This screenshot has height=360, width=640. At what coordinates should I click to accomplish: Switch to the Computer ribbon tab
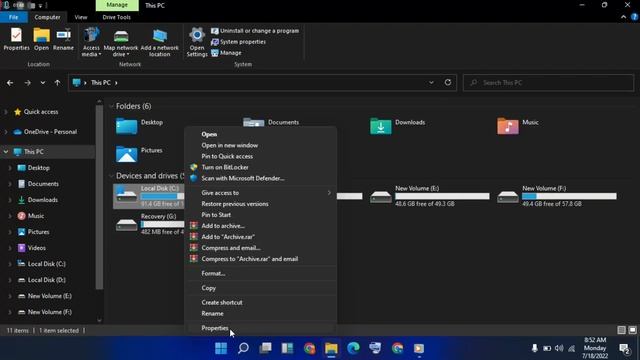(x=47, y=17)
